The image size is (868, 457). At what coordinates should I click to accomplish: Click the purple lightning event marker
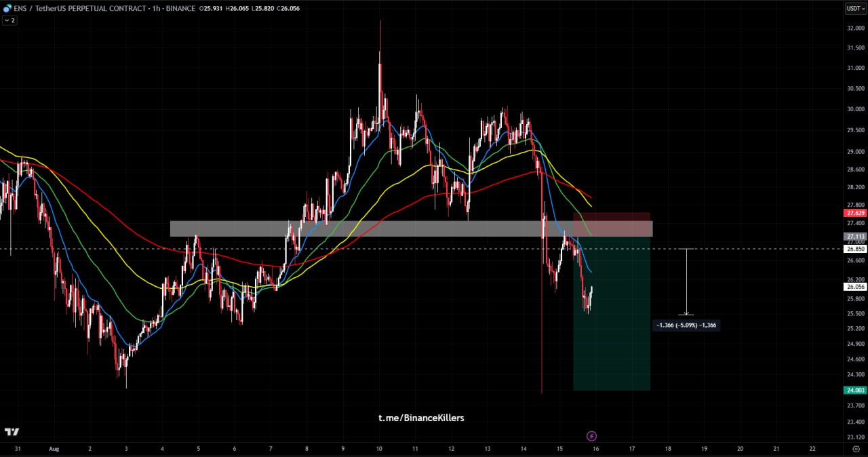[x=591, y=436]
